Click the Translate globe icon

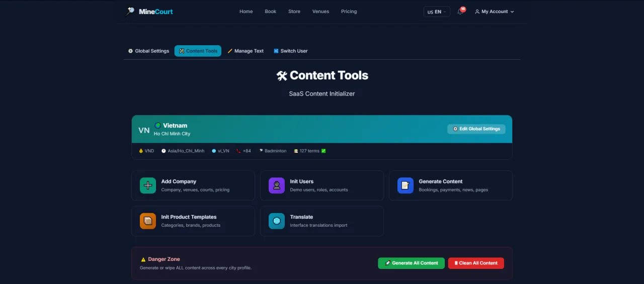tap(277, 221)
